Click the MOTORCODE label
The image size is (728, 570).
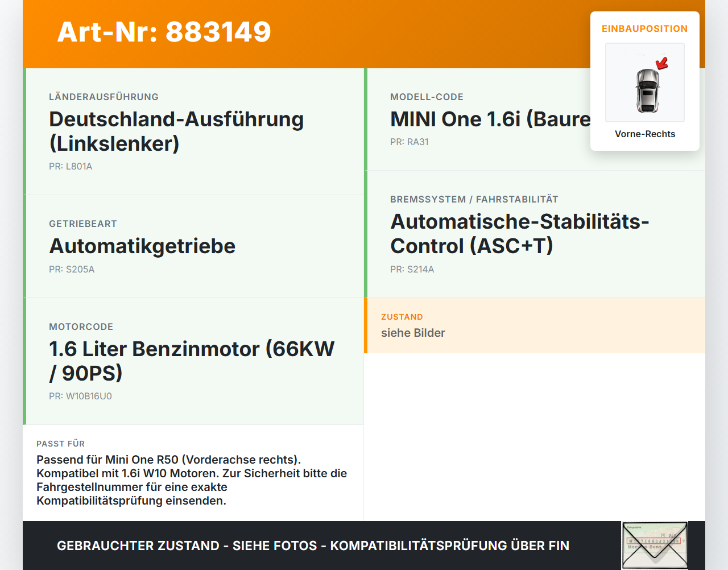(x=81, y=327)
